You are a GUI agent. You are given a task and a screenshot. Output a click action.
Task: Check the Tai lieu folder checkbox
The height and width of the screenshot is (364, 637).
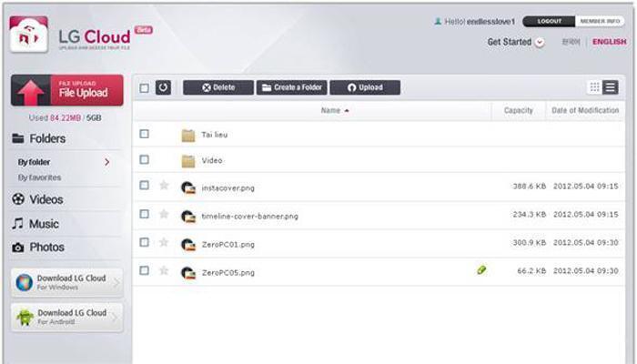click(x=144, y=134)
